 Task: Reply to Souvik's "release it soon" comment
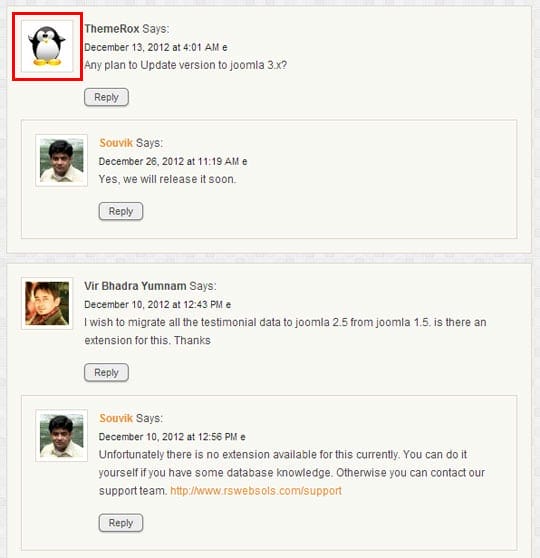tap(121, 211)
